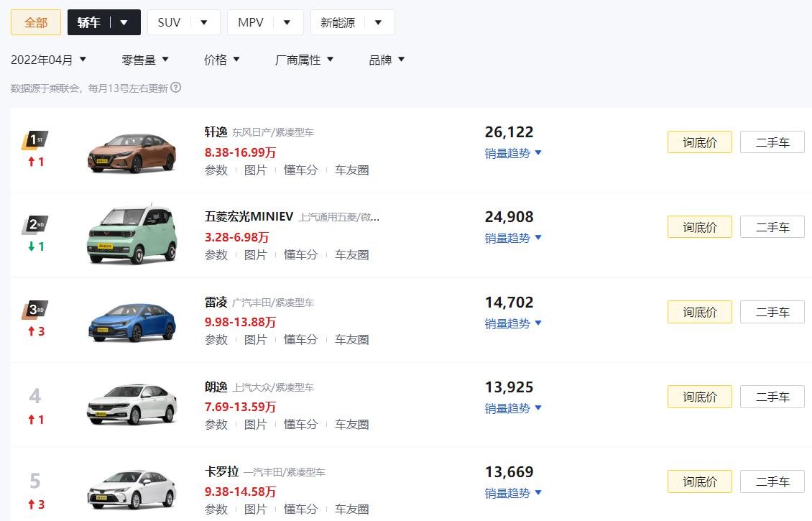Open the 轩逸 car thumbnail
Screen dimensions: 812x521
pyautogui.click(x=132, y=153)
